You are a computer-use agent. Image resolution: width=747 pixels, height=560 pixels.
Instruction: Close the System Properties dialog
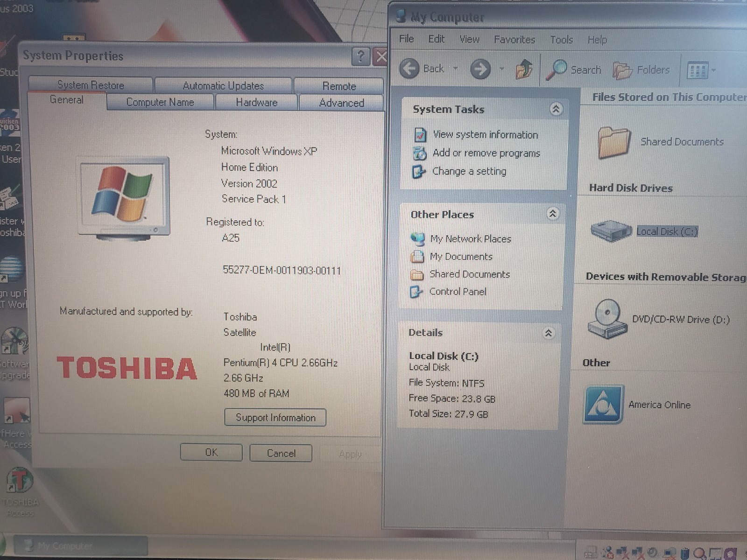click(x=381, y=57)
